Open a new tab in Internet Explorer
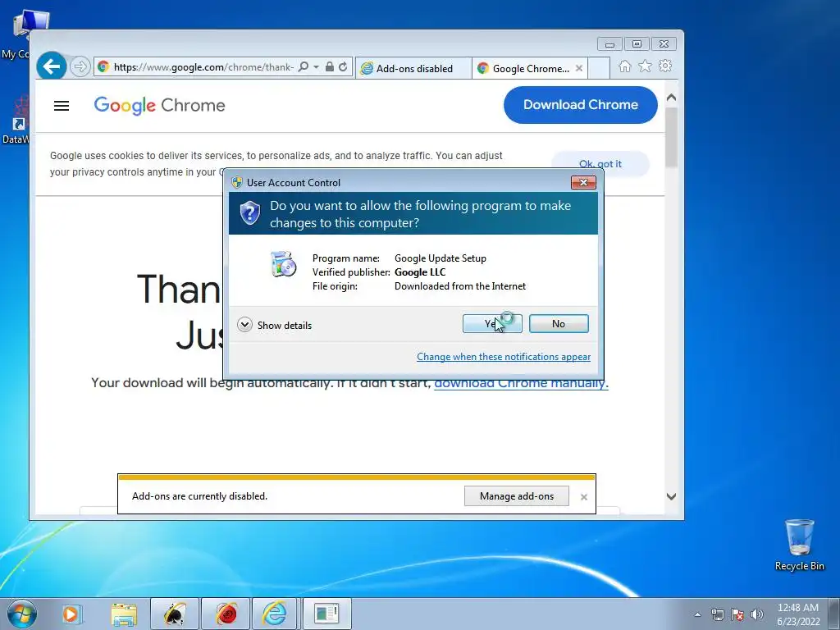This screenshot has height=630, width=840. [x=598, y=69]
